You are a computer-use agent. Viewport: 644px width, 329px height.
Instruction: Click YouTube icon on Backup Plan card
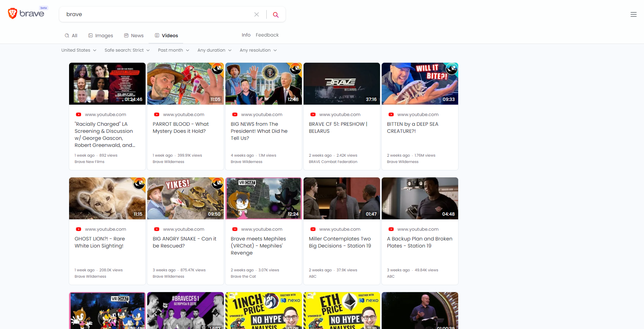point(391,229)
